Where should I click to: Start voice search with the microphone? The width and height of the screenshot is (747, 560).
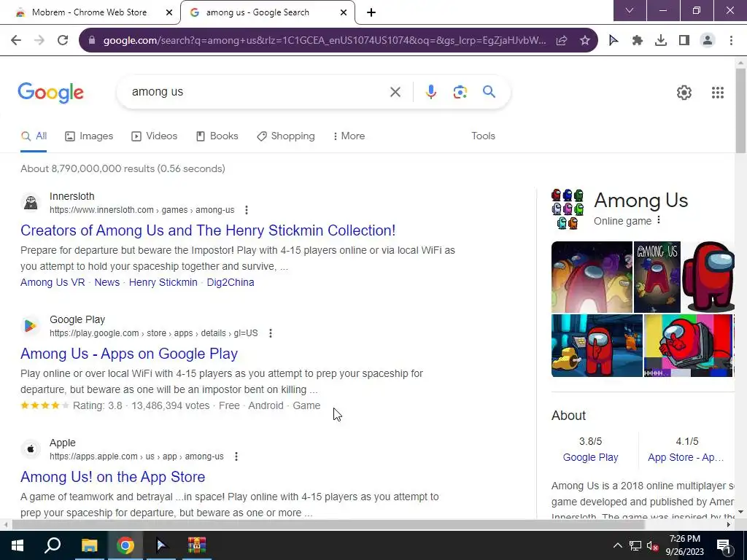coord(430,92)
